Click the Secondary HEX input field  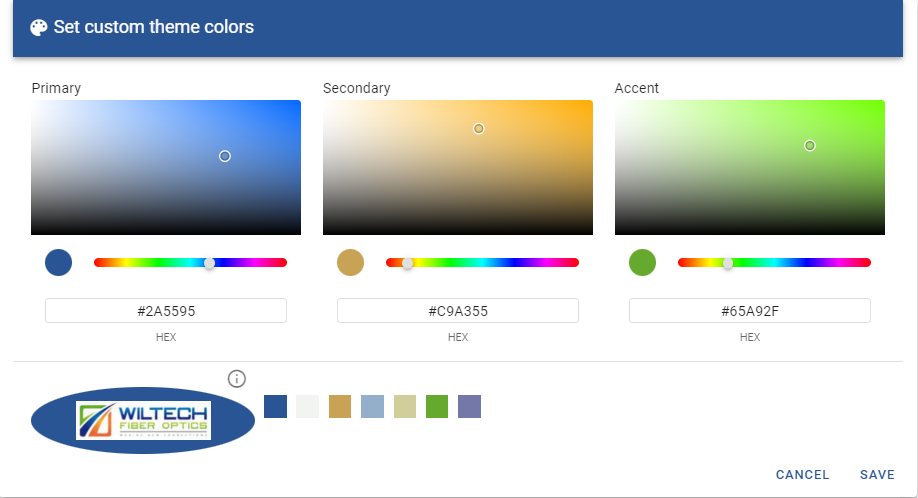458,311
